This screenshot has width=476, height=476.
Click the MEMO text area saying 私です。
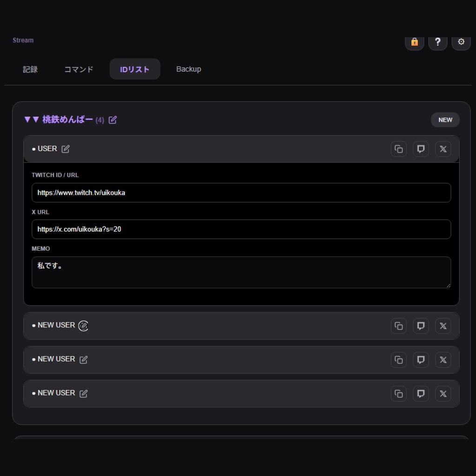tap(241, 272)
